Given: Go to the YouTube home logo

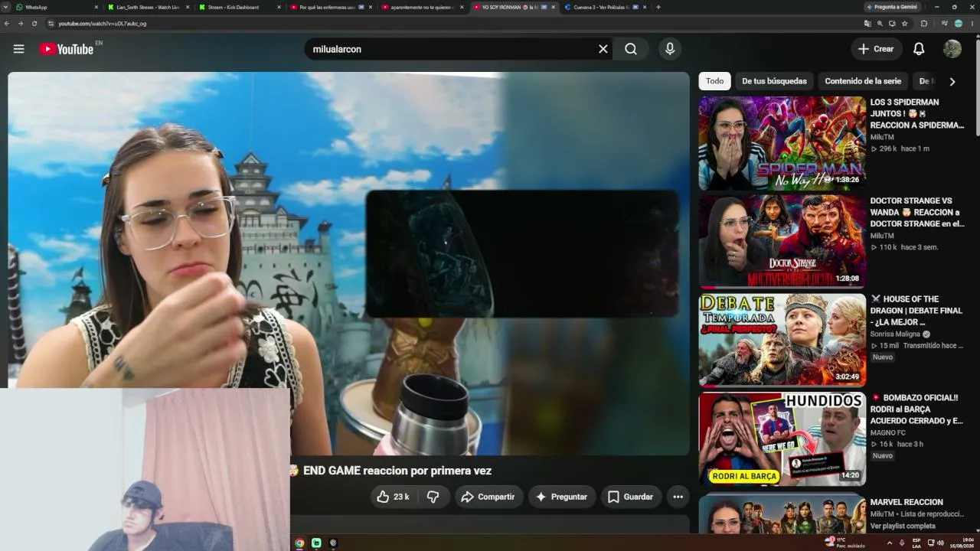Looking at the screenshot, I should pyautogui.click(x=67, y=49).
